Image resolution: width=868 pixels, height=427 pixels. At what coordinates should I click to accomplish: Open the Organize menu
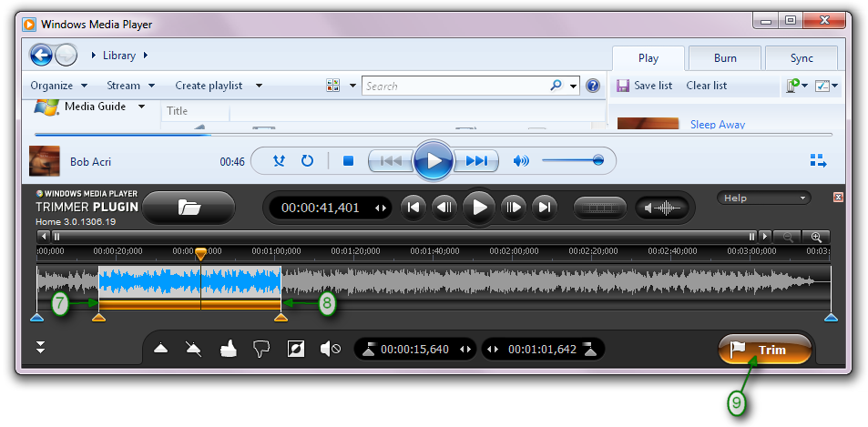(58, 86)
